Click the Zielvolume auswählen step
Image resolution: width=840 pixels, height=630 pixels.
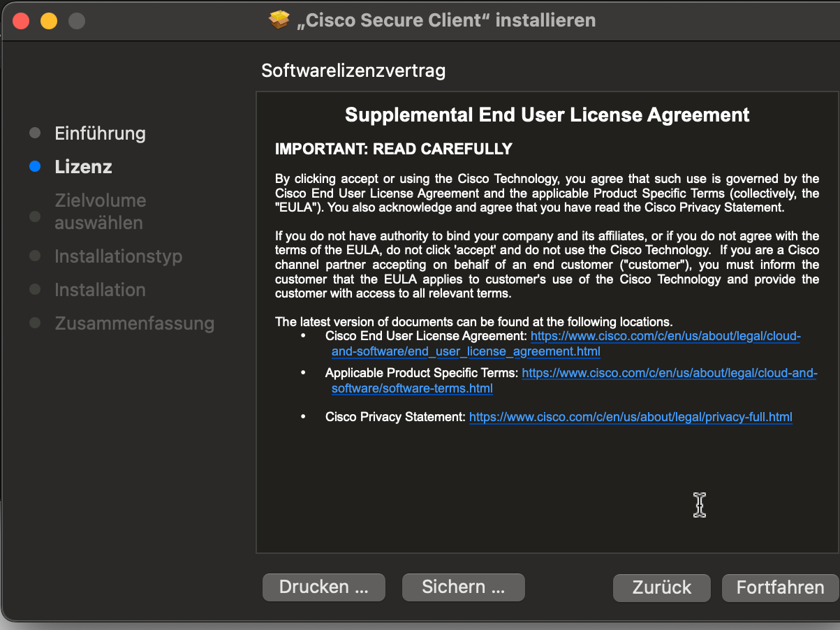(x=100, y=212)
